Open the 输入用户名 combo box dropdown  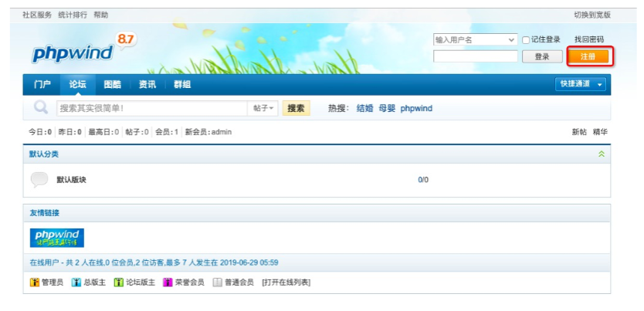pyautogui.click(x=475, y=40)
